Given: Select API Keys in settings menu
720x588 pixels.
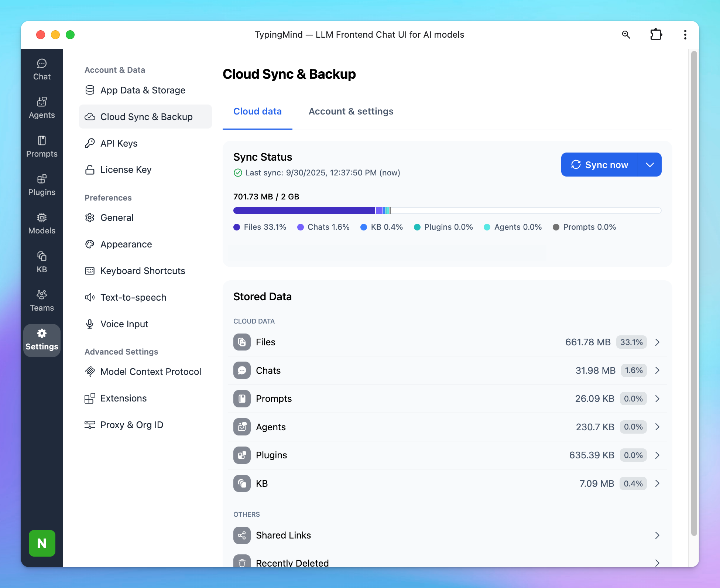Looking at the screenshot, I should (119, 143).
